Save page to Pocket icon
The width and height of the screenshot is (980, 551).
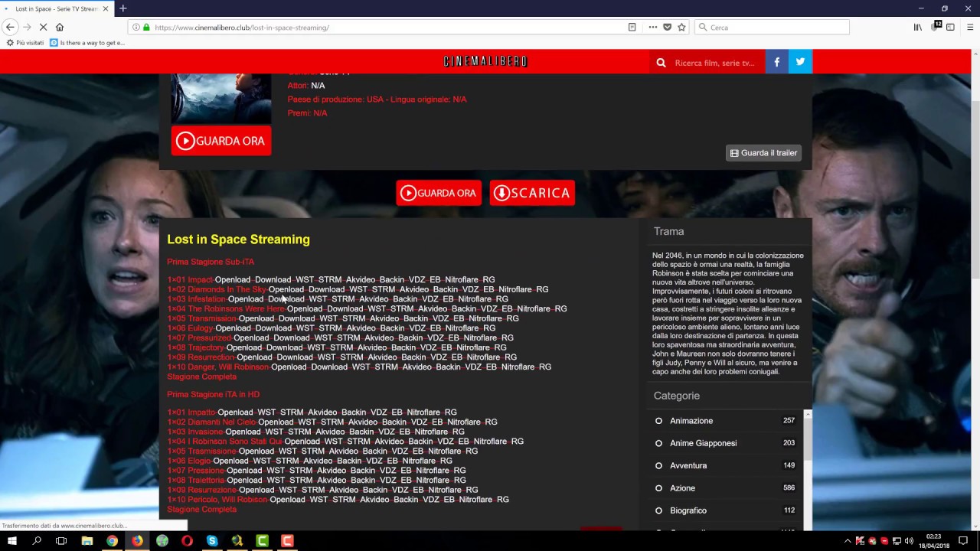click(x=667, y=27)
